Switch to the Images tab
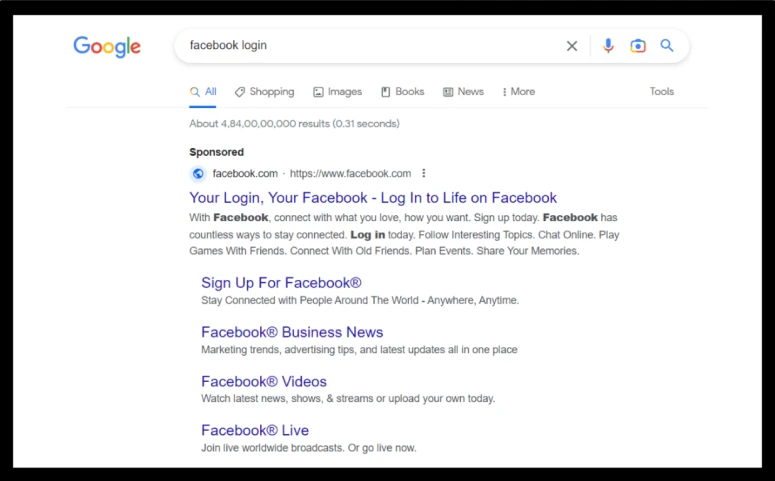Screen dimensions: 775x481 tap(338, 91)
